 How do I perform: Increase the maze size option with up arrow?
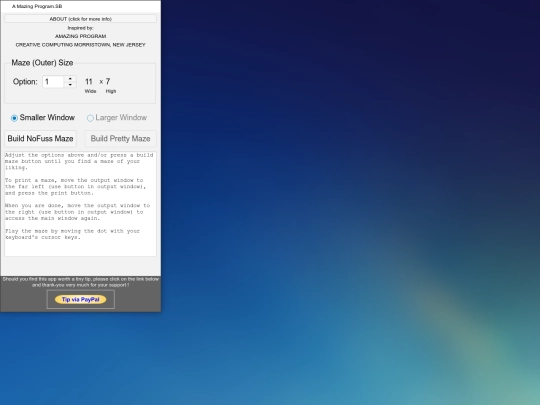coord(70,79)
